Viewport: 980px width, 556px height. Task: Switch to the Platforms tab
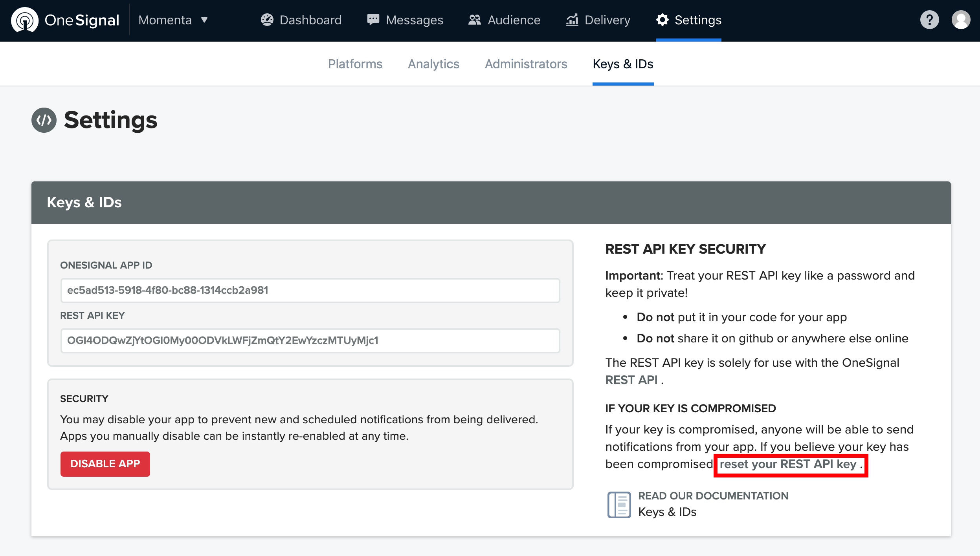(x=355, y=64)
